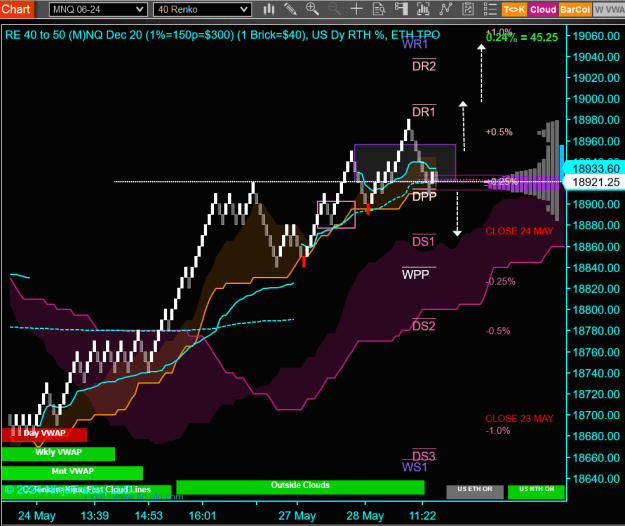Click the DS3 pivot label

click(x=424, y=456)
